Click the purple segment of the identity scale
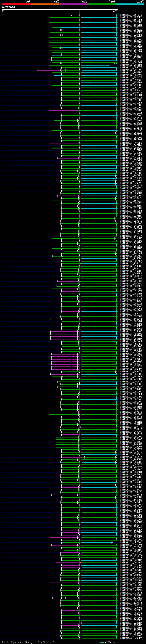The image size is (146, 644). pos(73,4)
